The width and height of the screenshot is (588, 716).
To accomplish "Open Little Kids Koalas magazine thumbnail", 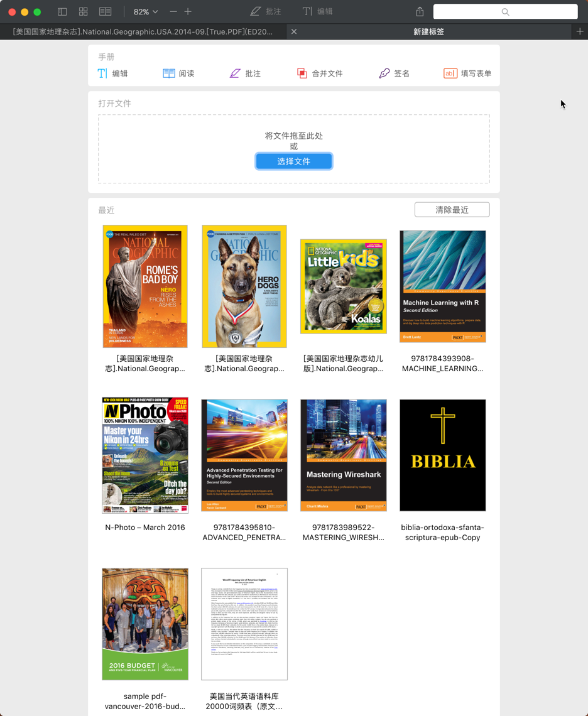I will pyautogui.click(x=344, y=286).
